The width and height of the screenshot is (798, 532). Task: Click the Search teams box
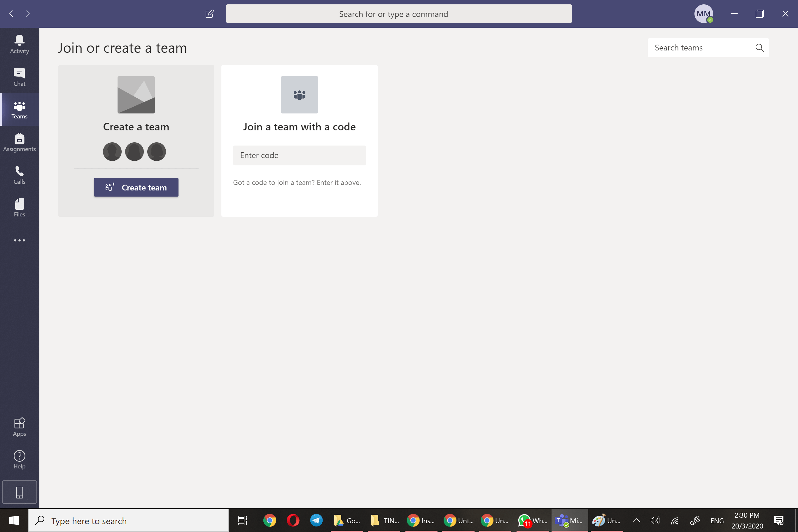point(702,48)
